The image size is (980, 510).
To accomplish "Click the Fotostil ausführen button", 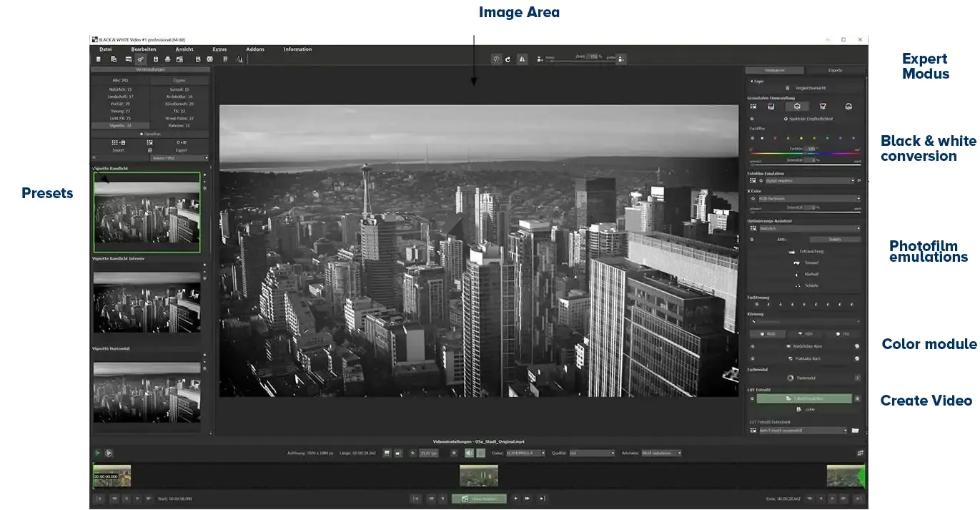I will tap(804, 398).
